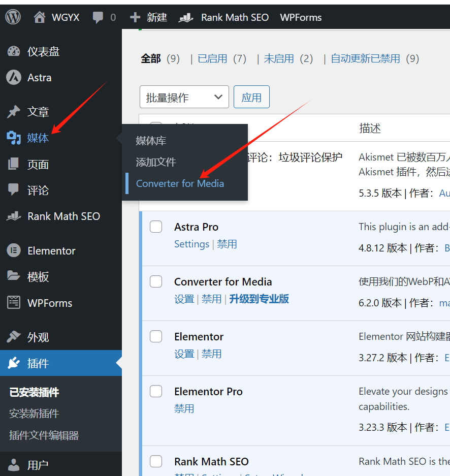Open 媒体库 in the media flyout
Image resolution: width=450 pixels, height=476 pixels.
(x=151, y=141)
